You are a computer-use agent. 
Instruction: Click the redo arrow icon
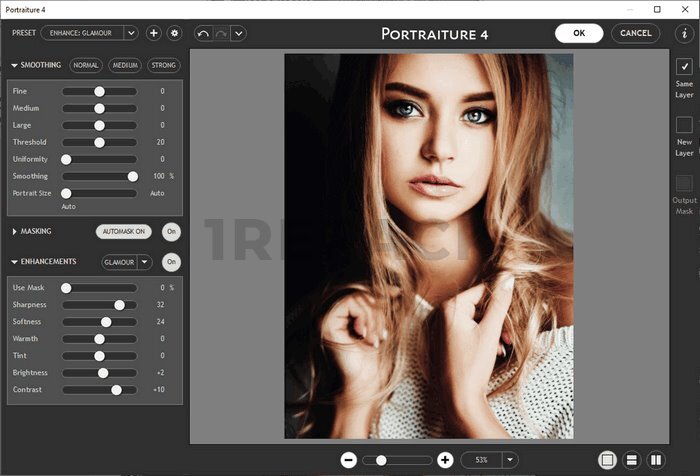pos(220,33)
